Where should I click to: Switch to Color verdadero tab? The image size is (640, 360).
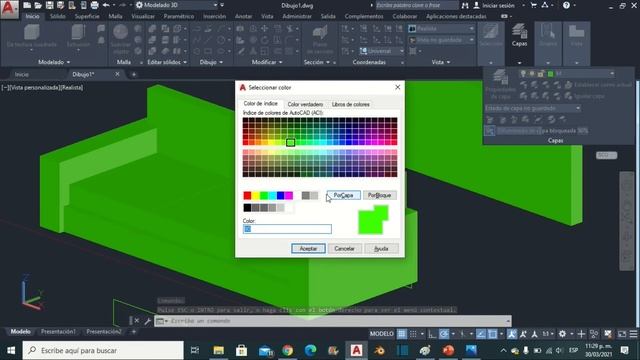(x=305, y=104)
